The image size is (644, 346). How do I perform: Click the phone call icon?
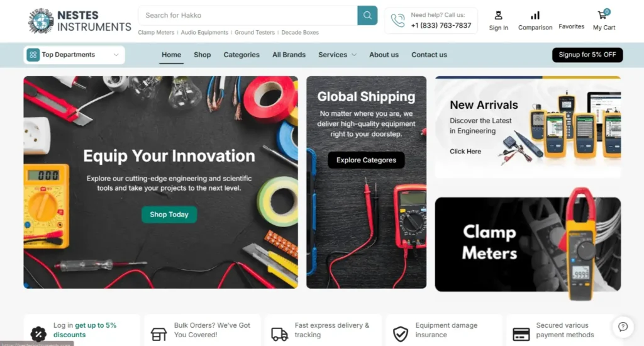click(x=397, y=20)
